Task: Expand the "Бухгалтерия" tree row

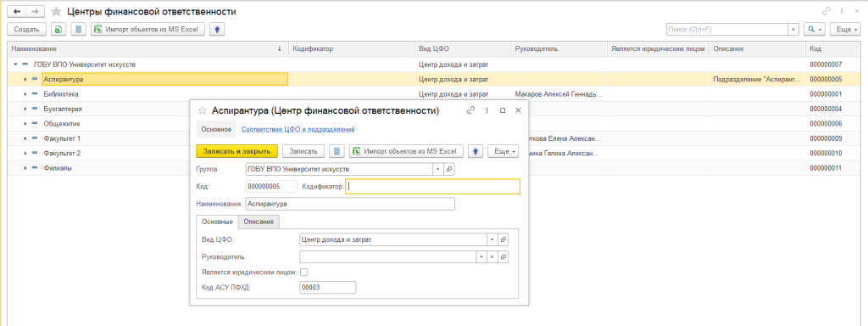Action: pyautogui.click(x=25, y=109)
